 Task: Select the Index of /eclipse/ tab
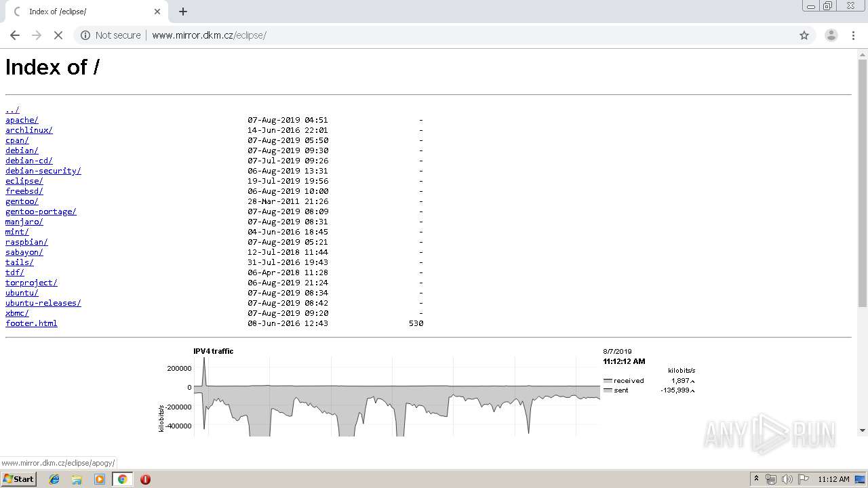86,12
